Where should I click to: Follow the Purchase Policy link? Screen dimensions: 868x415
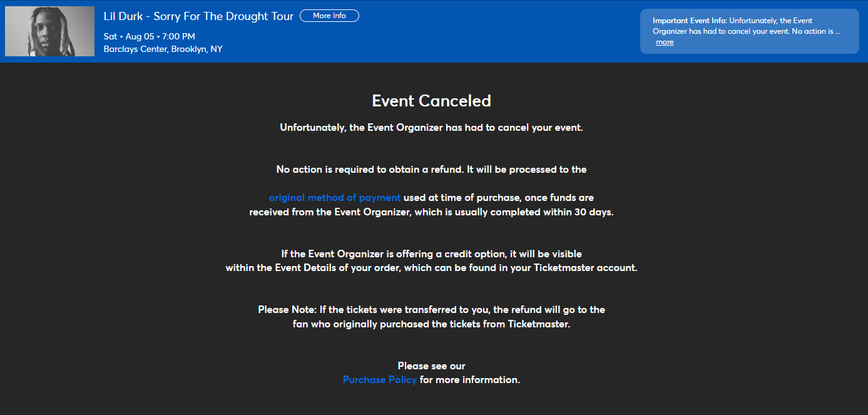[380, 380]
